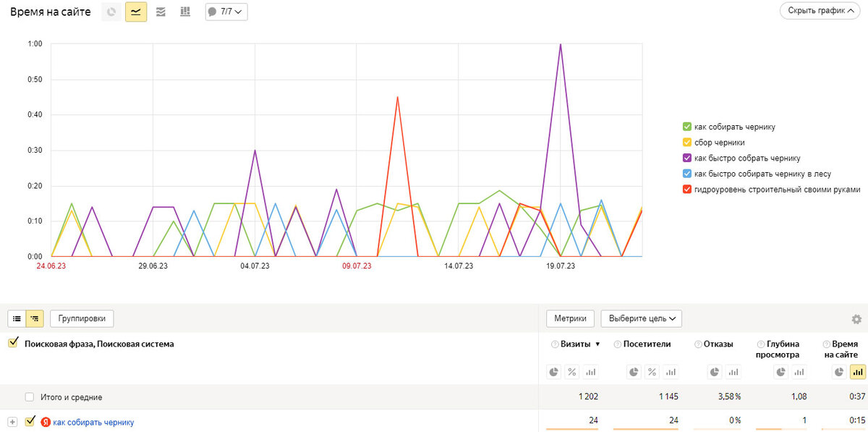The height and width of the screenshot is (432, 868).
Task: Show pie chart for Визиты column
Action: pos(554,372)
